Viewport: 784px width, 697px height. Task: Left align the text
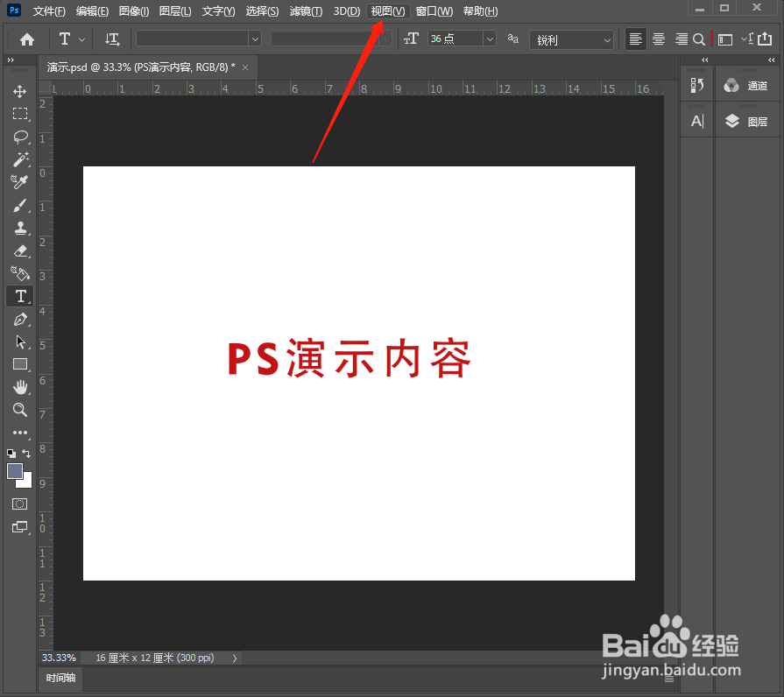coord(635,39)
